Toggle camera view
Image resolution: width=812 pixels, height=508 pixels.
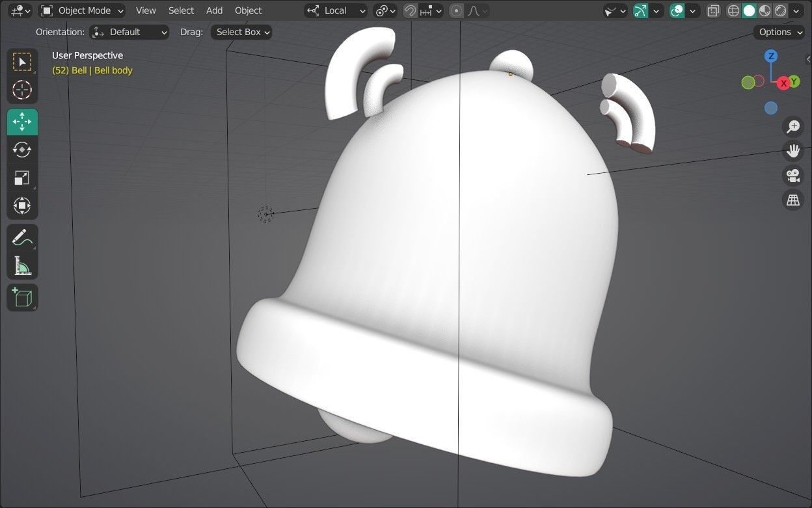click(x=793, y=176)
